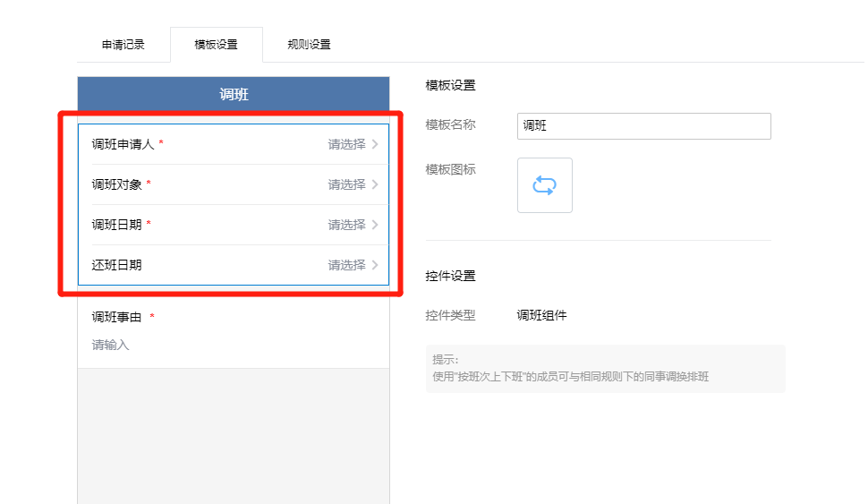Select the 调班申请人 label text
This screenshot has height=504, width=868.
pyautogui.click(x=123, y=144)
